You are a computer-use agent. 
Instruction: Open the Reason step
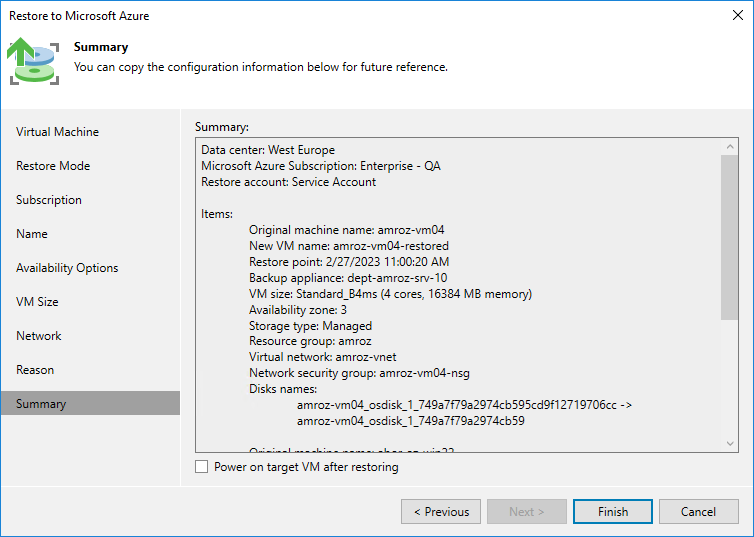pyautogui.click(x=35, y=370)
